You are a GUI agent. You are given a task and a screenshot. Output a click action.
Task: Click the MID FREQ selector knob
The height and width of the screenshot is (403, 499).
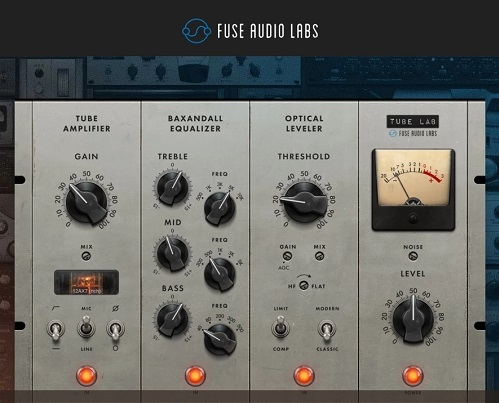(220, 274)
